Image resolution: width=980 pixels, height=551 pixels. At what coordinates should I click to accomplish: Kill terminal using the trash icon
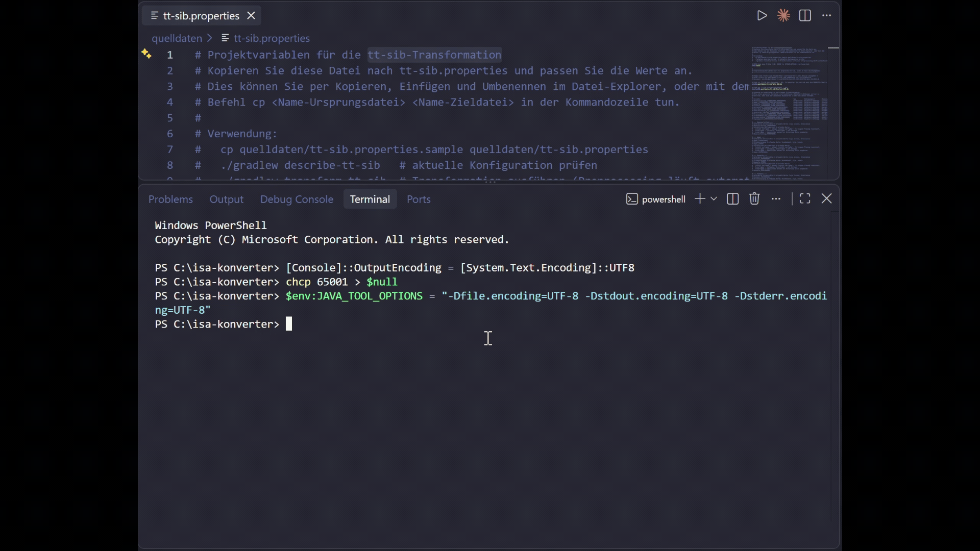(x=754, y=199)
